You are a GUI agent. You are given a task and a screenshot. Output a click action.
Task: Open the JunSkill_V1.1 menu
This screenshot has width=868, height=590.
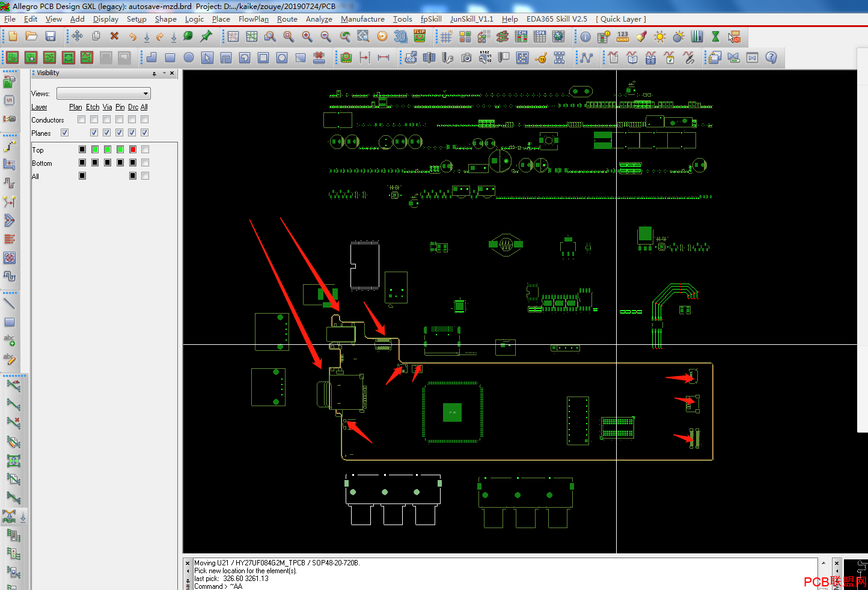[472, 19]
